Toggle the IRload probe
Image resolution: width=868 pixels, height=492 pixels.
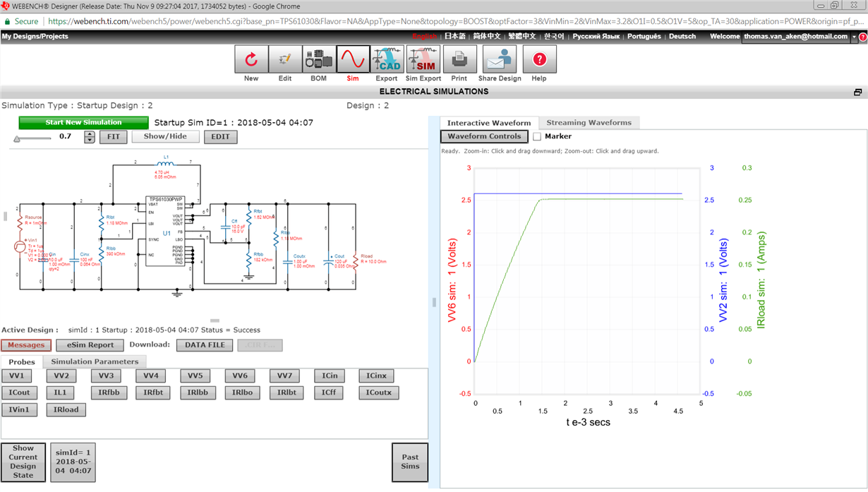tap(66, 409)
